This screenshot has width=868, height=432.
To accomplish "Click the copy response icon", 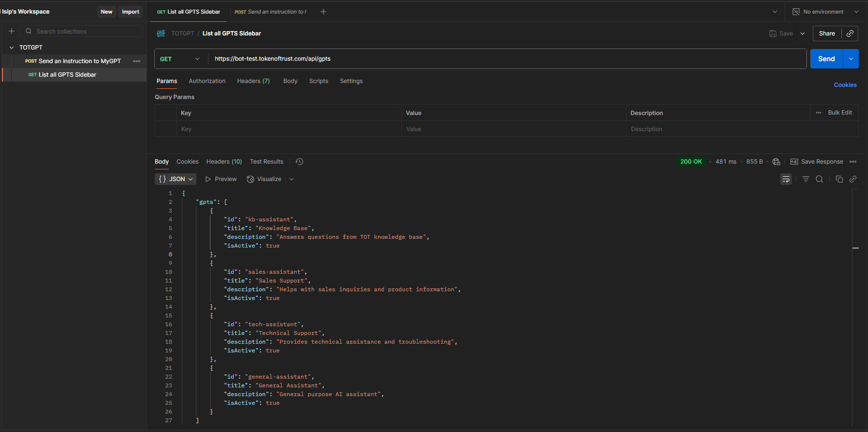I will [839, 179].
